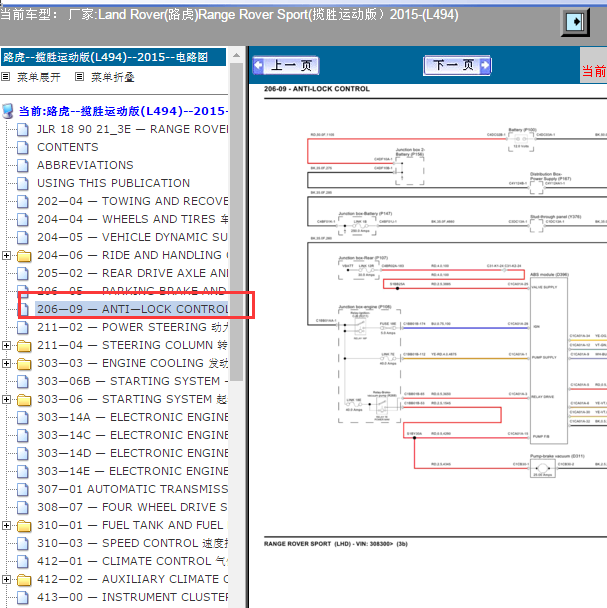Click the folder icon of 211—04 STEERING COLUMN
This screenshot has width=607, height=608.
click(24, 346)
